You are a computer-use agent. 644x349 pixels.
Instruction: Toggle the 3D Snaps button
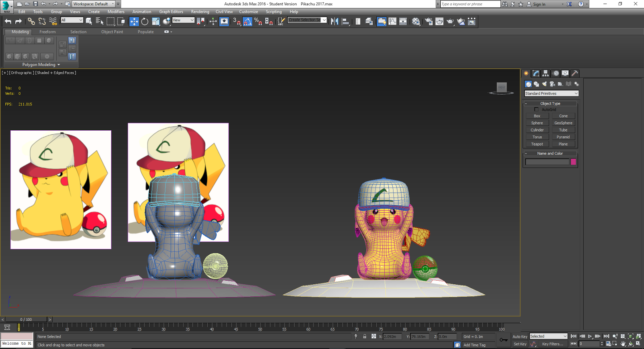pyautogui.click(x=237, y=21)
